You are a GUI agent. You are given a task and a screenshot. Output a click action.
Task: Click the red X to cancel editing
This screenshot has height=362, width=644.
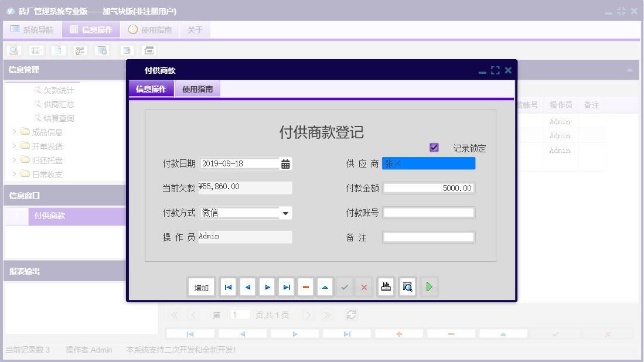click(363, 286)
